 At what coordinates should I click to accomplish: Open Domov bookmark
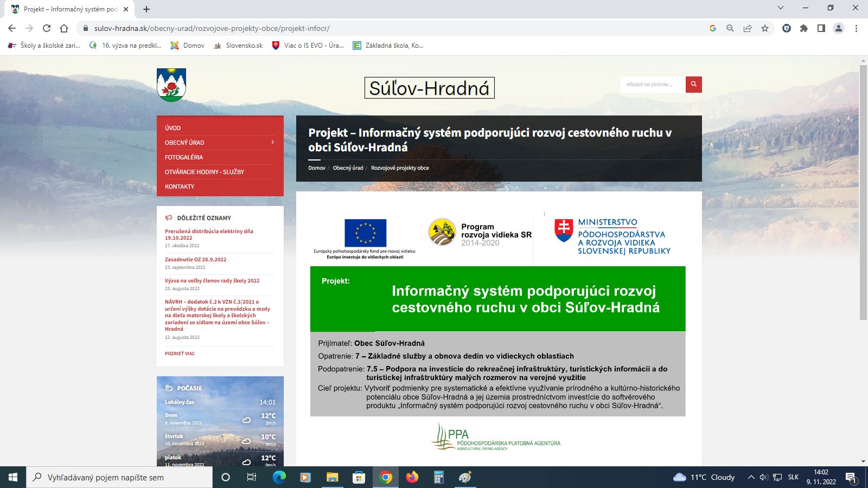coord(187,46)
